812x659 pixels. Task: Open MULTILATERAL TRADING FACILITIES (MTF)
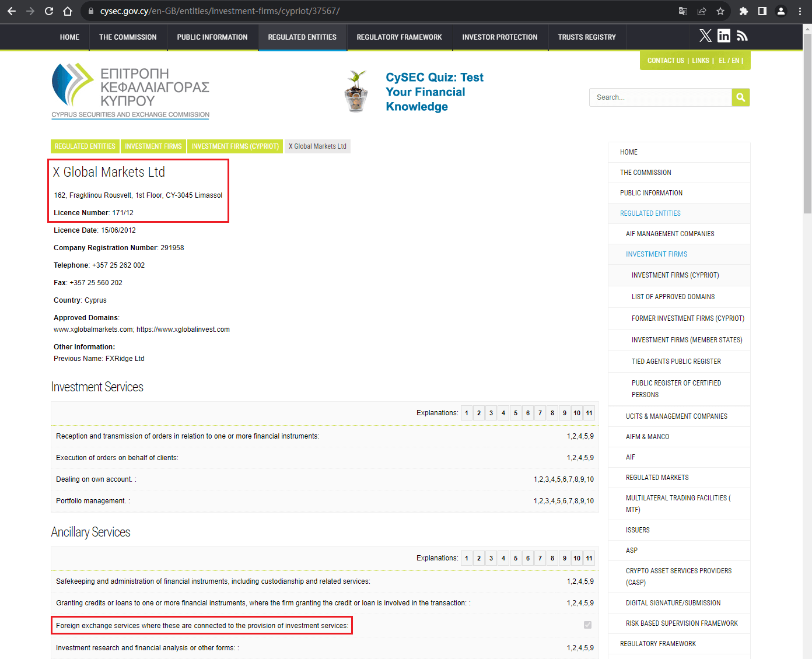coord(679,504)
